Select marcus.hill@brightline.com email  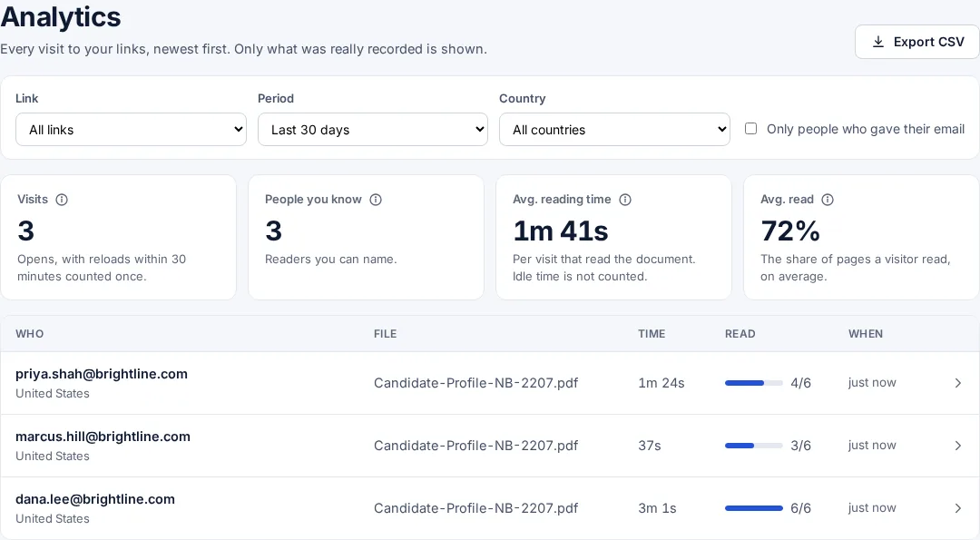click(103, 437)
